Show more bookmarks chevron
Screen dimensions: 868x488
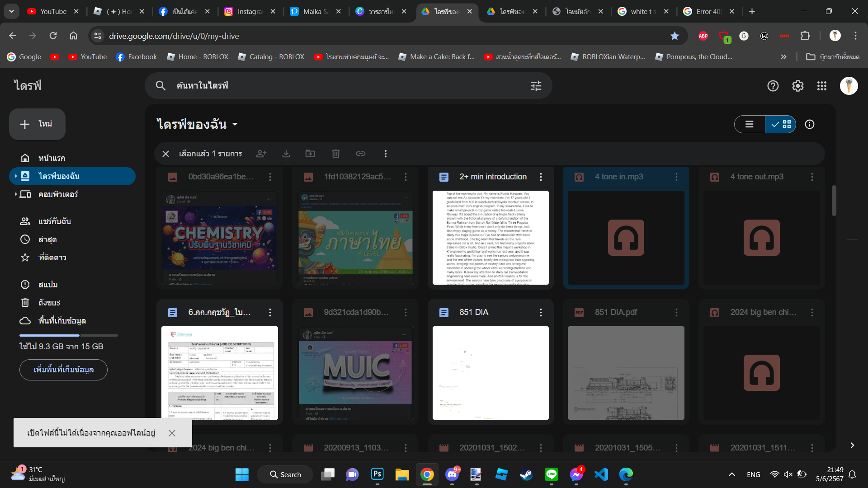click(783, 57)
